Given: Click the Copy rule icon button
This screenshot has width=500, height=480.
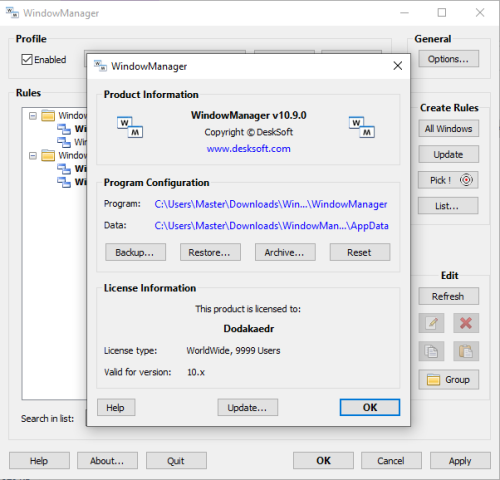Looking at the screenshot, I should [x=431, y=351].
